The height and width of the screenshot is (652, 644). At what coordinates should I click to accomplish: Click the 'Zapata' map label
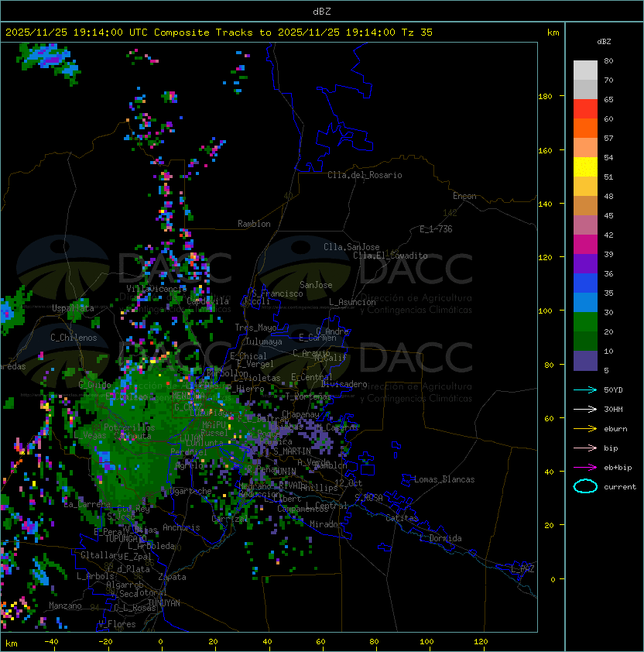coord(172,577)
